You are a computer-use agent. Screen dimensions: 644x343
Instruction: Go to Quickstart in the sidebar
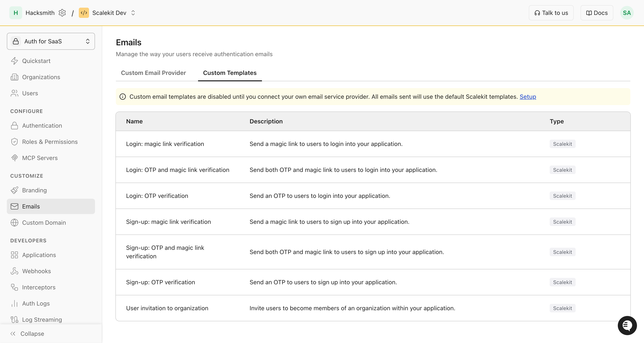point(51,61)
